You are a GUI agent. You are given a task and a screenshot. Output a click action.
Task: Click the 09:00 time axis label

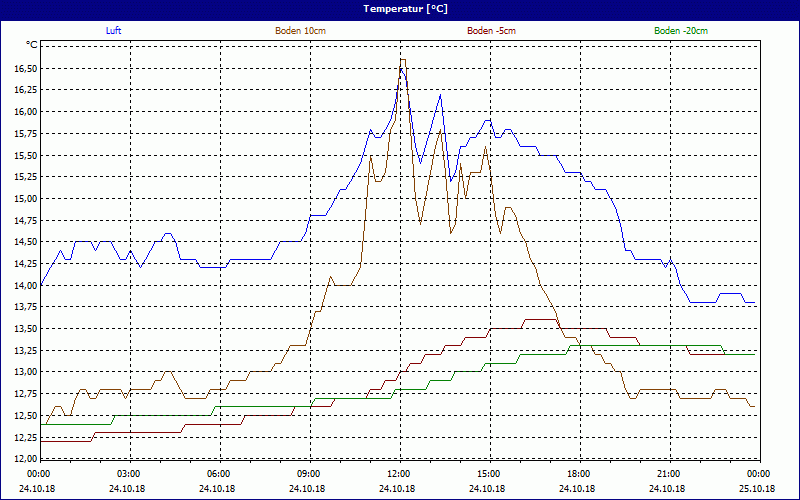point(308,474)
